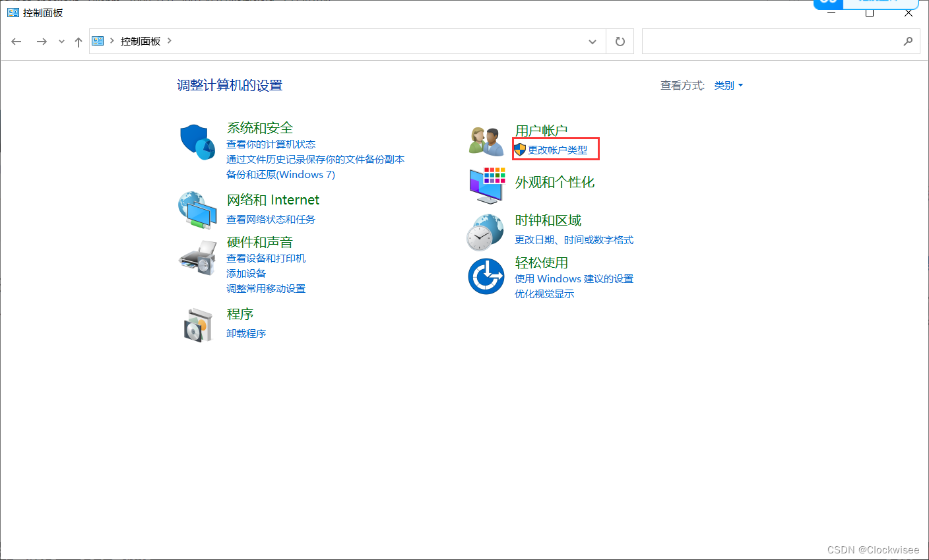
Task: Click the Back arrow button
Action: pos(16,42)
